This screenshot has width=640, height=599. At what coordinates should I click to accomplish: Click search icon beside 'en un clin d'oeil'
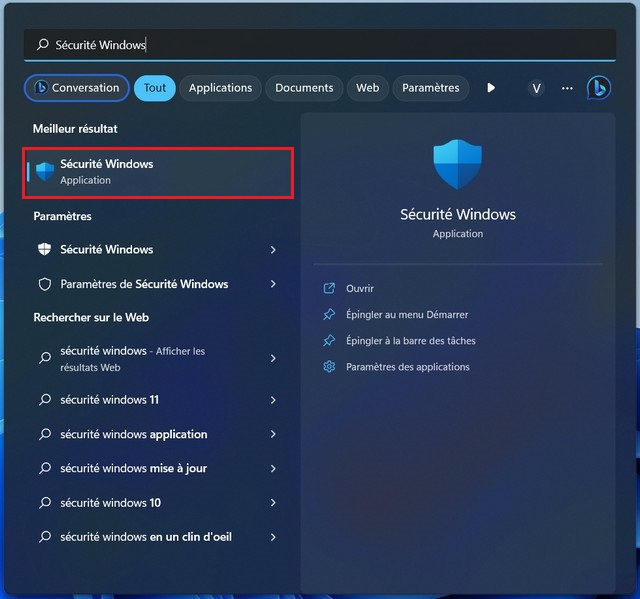click(44, 537)
